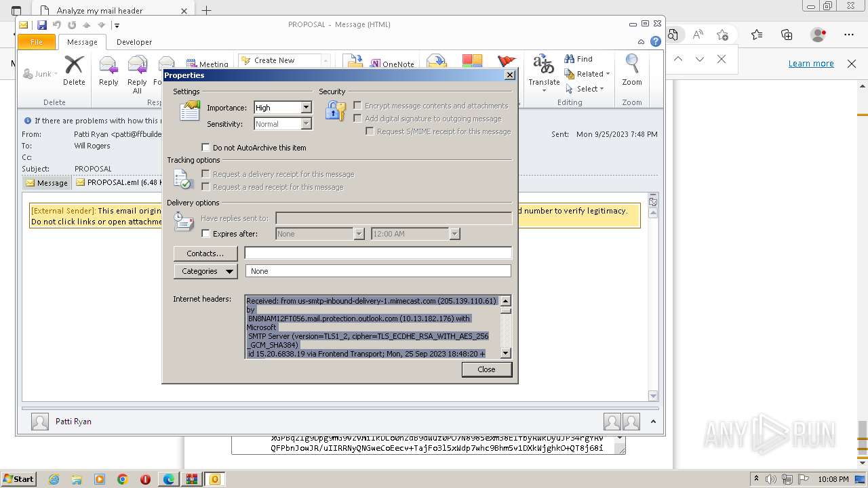The height and width of the screenshot is (488, 868).
Task: Open the Importance dropdown
Action: [x=306, y=108]
